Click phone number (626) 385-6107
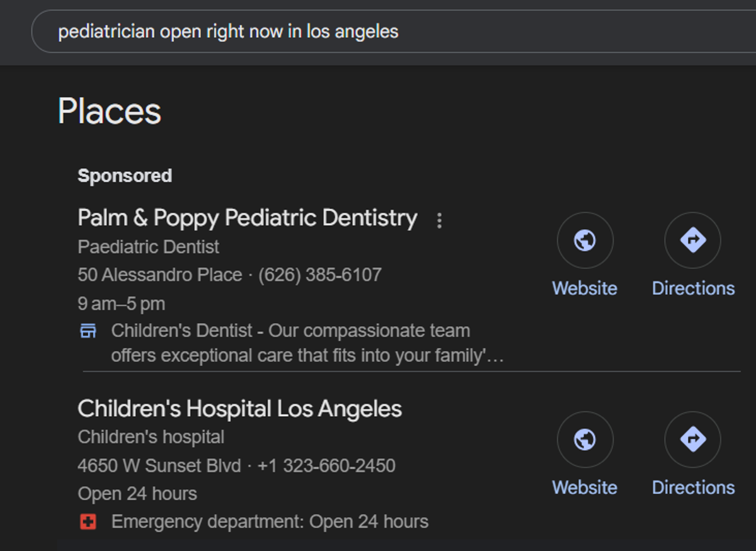The image size is (756, 551). [x=320, y=275]
